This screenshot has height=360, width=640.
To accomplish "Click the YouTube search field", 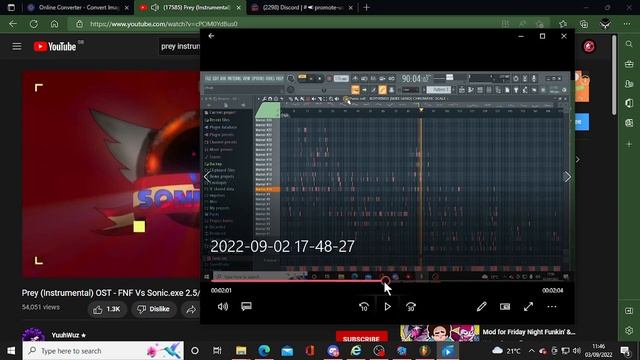I will [x=180, y=47].
